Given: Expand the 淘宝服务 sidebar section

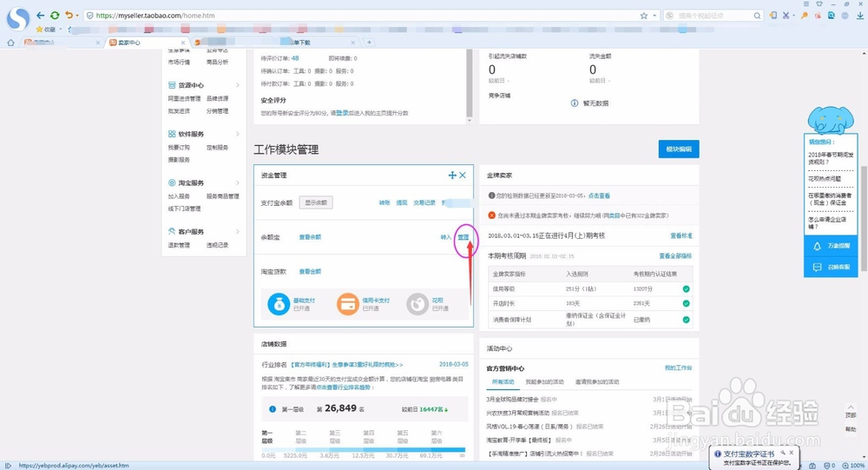Looking at the screenshot, I should (x=238, y=183).
